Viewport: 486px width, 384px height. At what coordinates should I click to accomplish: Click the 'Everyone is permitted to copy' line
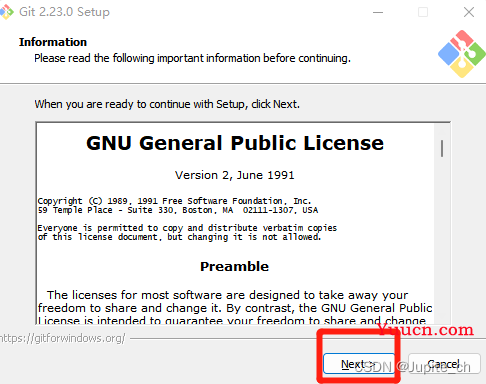point(187,228)
